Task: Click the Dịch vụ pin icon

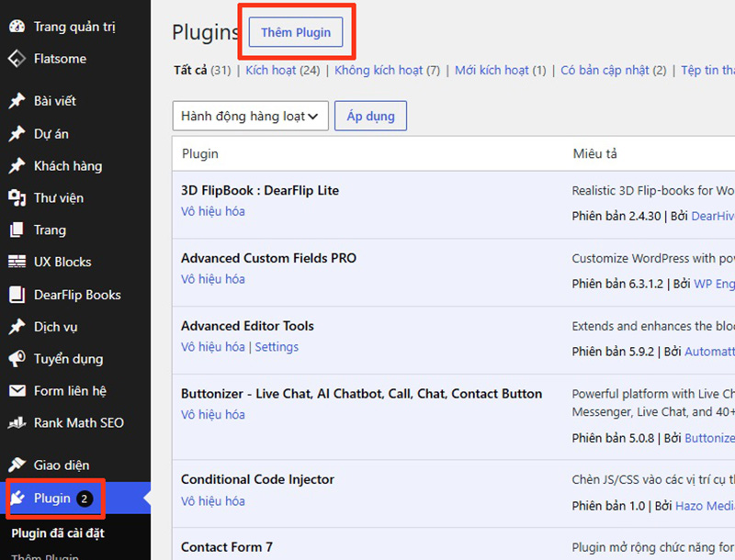Action: [17, 327]
